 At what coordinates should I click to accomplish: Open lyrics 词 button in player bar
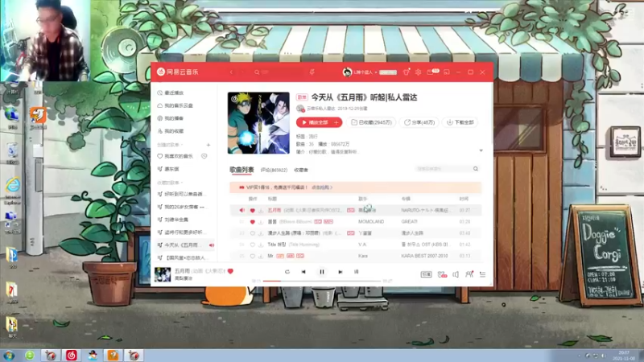point(356,272)
